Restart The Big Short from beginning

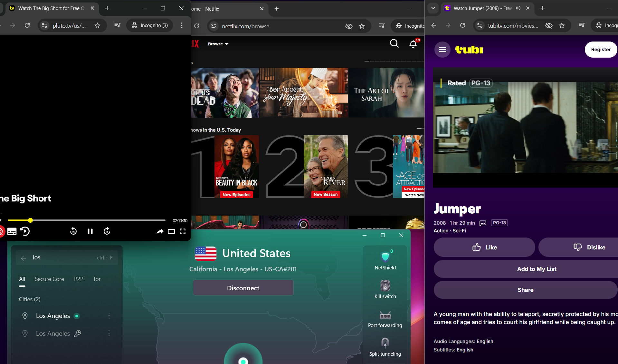pos(25,231)
